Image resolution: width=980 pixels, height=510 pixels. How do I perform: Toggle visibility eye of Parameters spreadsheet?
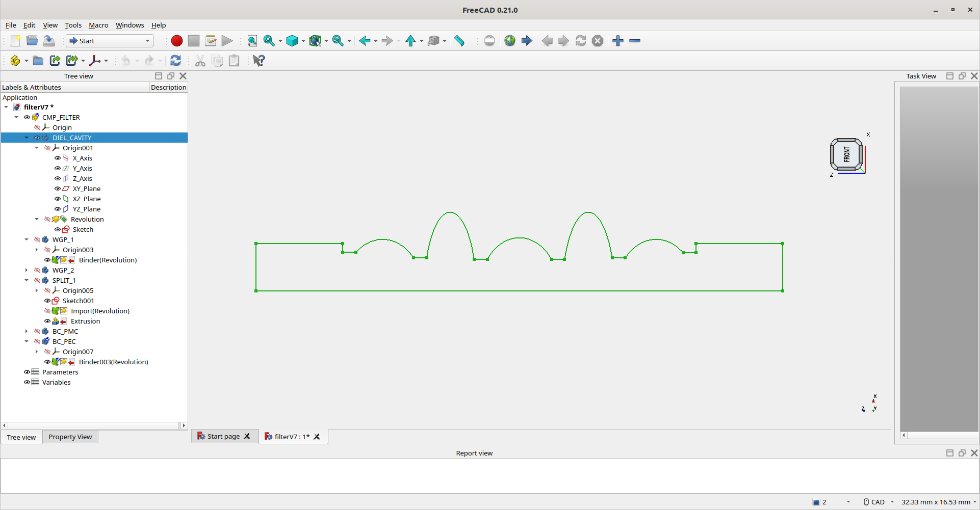27,372
